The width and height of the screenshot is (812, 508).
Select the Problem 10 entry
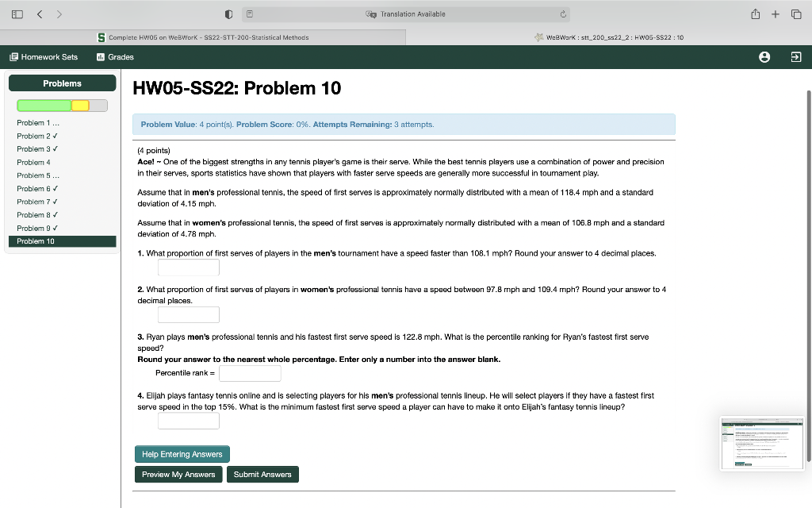[x=36, y=241]
